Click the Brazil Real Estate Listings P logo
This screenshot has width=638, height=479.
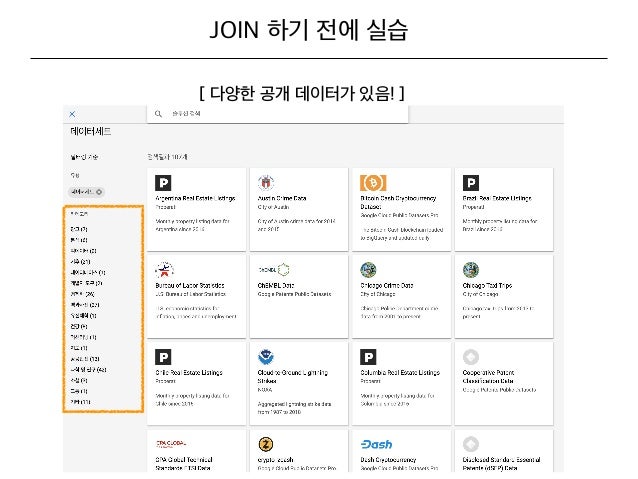click(x=471, y=183)
